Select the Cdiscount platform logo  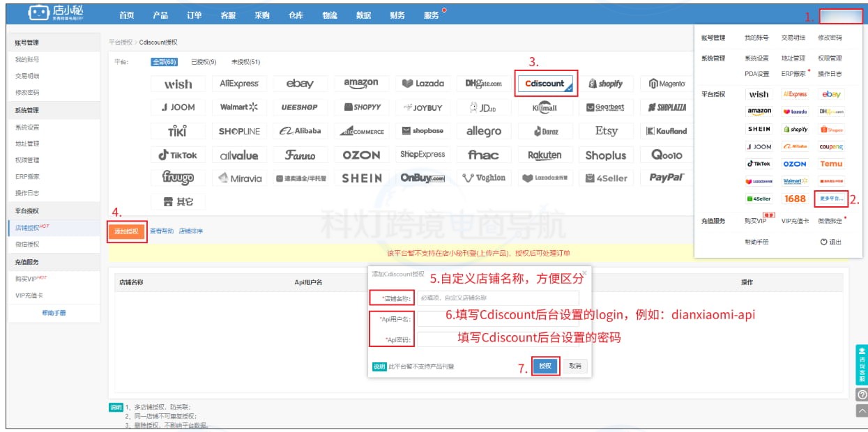(546, 84)
